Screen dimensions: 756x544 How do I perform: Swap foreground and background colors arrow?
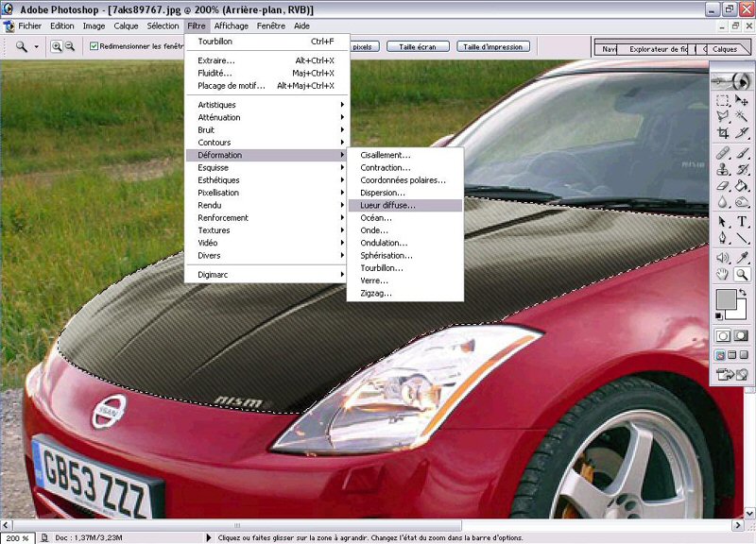pyautogui.click(x=743, y=292)
